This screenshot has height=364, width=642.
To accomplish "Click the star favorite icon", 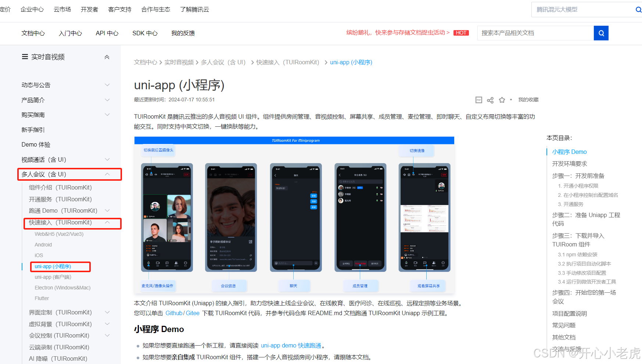I will [502, 100].
